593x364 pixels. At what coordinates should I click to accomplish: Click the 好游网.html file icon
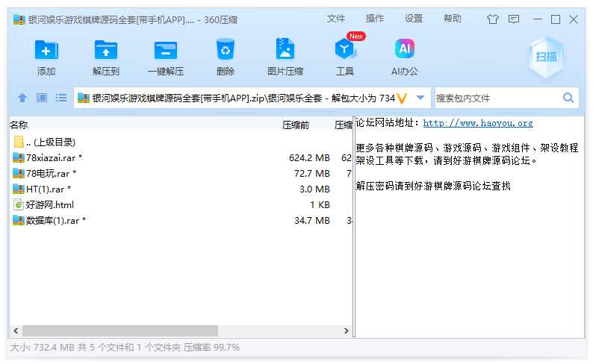click(x=19, y=204)
